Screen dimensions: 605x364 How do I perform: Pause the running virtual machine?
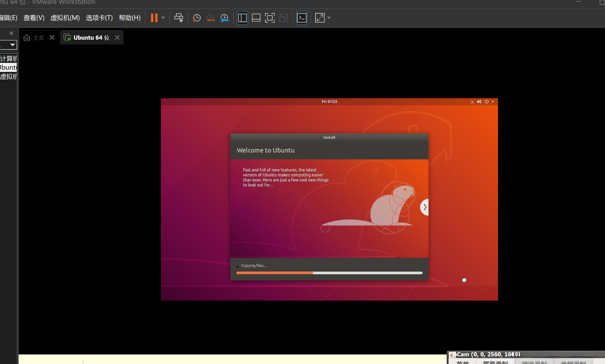(x=154, y=18)
